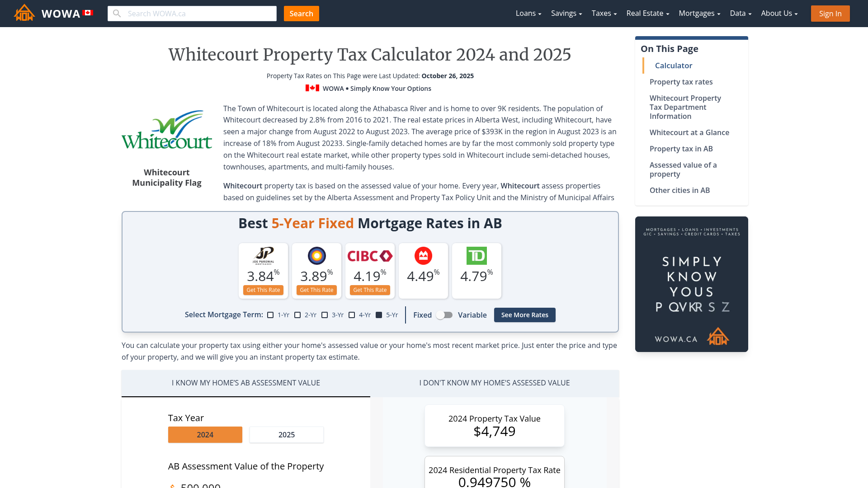
Task: Check the 3-Yr mortgage term checkbox
Action: (x=325, y=315)
